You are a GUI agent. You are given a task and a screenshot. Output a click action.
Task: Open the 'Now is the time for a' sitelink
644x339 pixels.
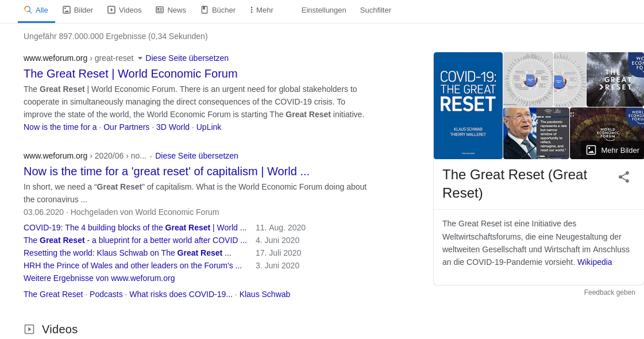coord(60,127)
